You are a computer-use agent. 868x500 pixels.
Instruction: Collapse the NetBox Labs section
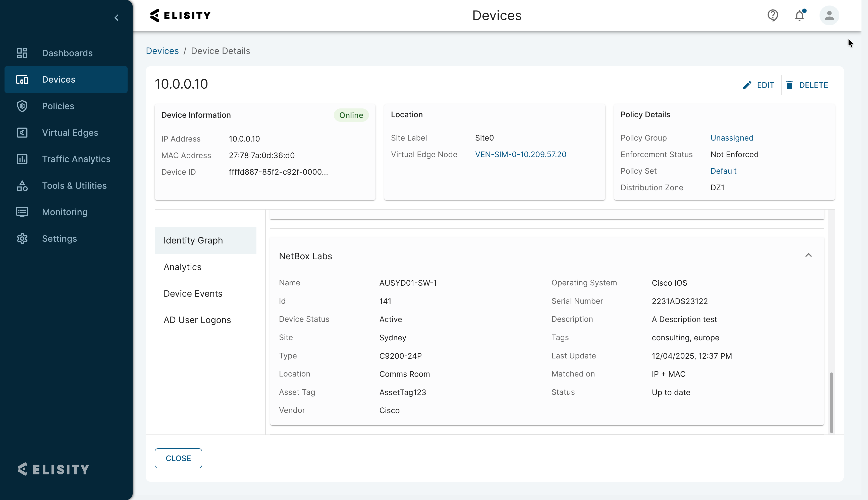[808, 255]
